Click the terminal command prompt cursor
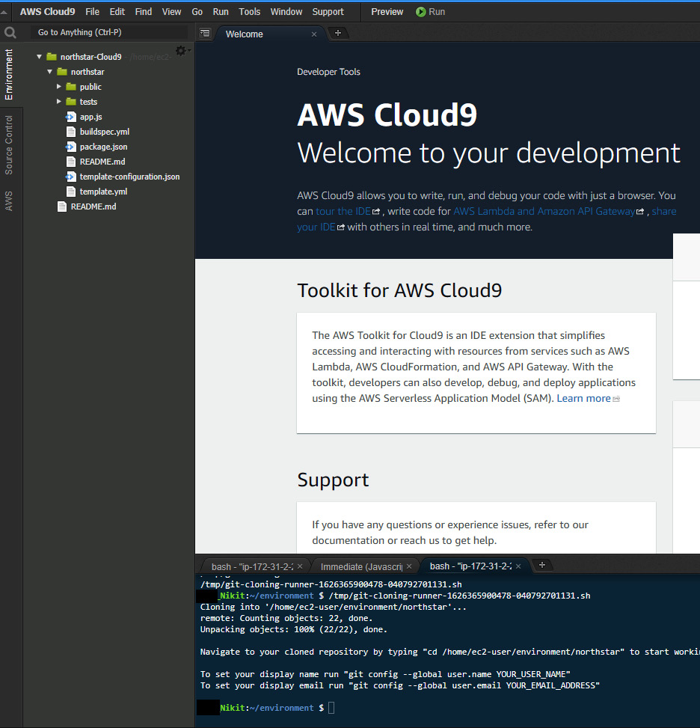Screen dimensions: 700x728 [331, 708]
